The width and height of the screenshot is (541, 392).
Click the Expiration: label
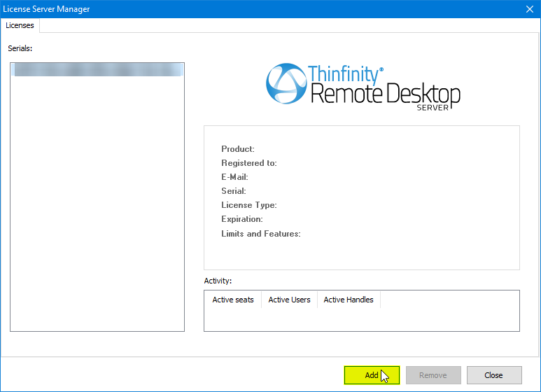point(242,219)
